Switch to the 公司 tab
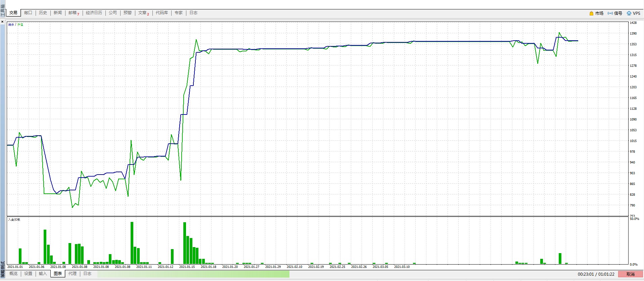 113,13
